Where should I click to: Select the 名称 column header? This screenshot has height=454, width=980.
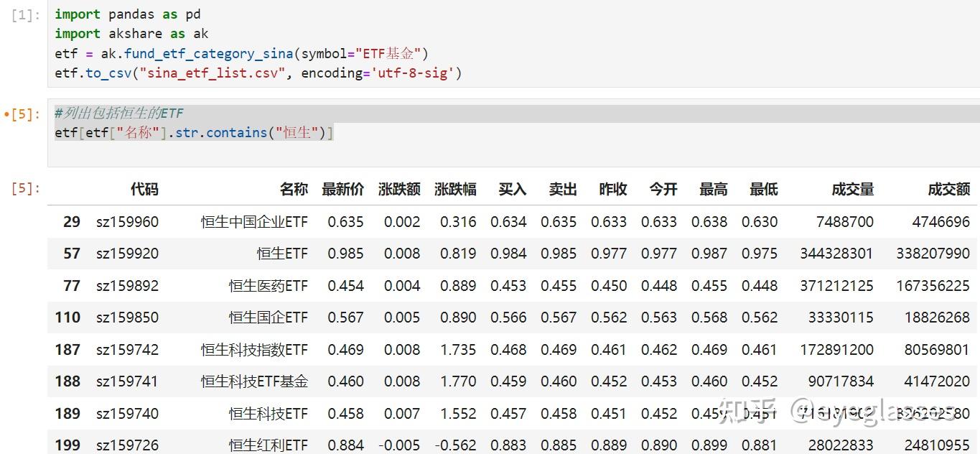coord(293,189)
